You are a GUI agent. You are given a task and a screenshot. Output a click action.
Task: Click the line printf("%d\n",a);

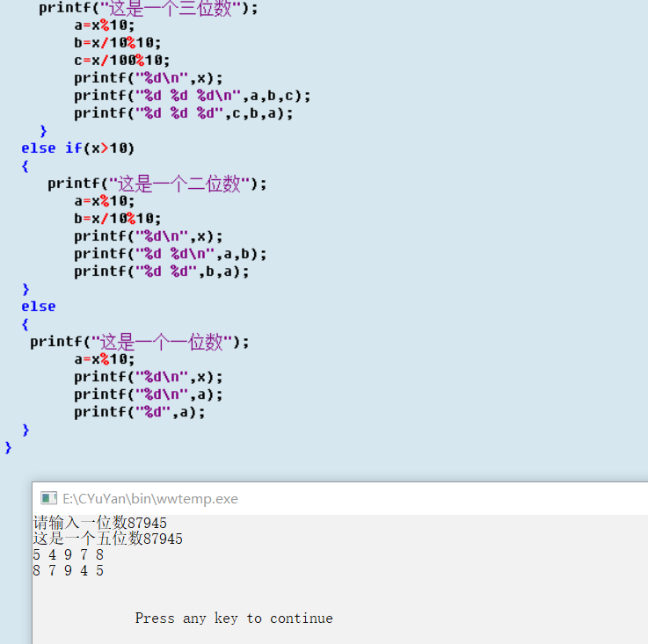pos(149,394)
